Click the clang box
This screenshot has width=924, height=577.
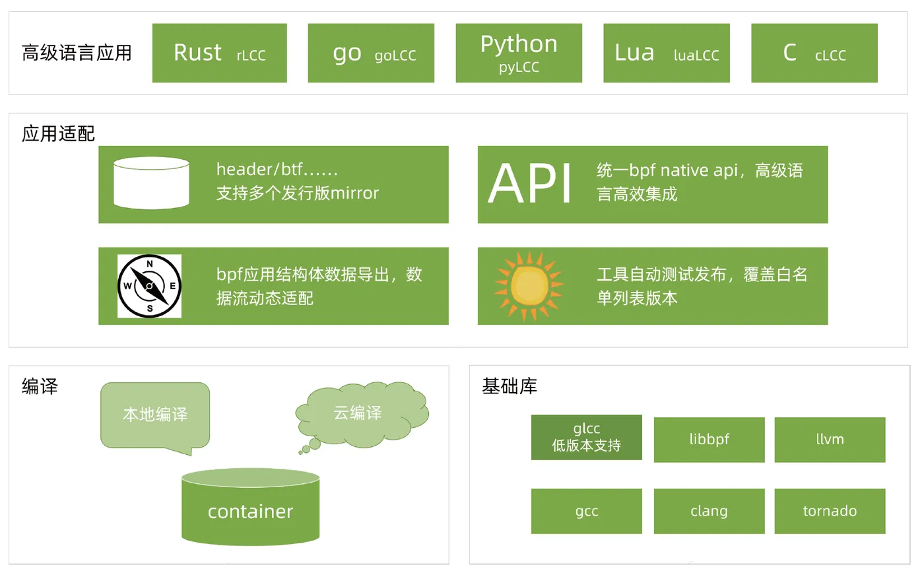click(709, 511)
